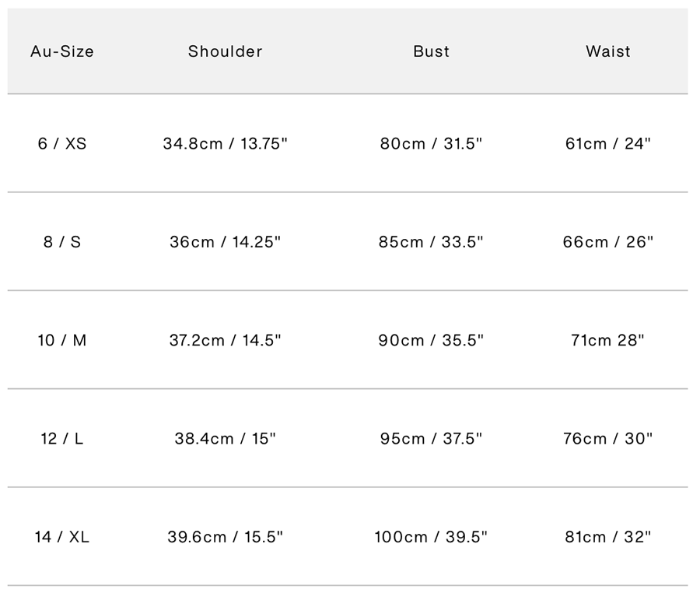Screen dimensions: 700x593
Task: Click the 100cm / 39.5" bust value
Action: click(432, 537)
